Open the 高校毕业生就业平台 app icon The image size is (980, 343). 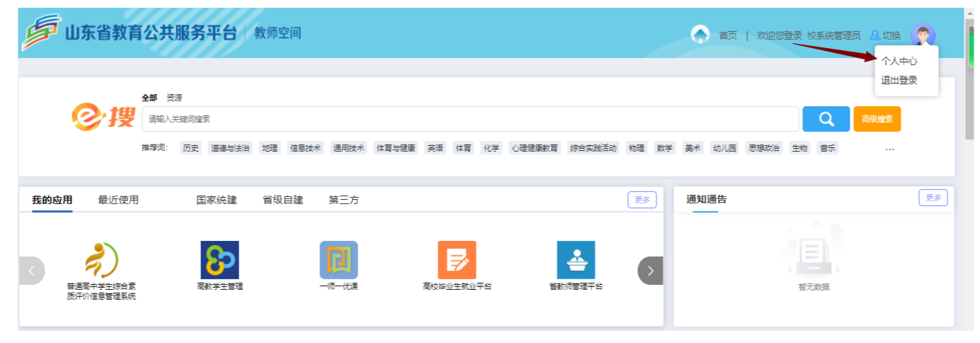coord(457,260)
